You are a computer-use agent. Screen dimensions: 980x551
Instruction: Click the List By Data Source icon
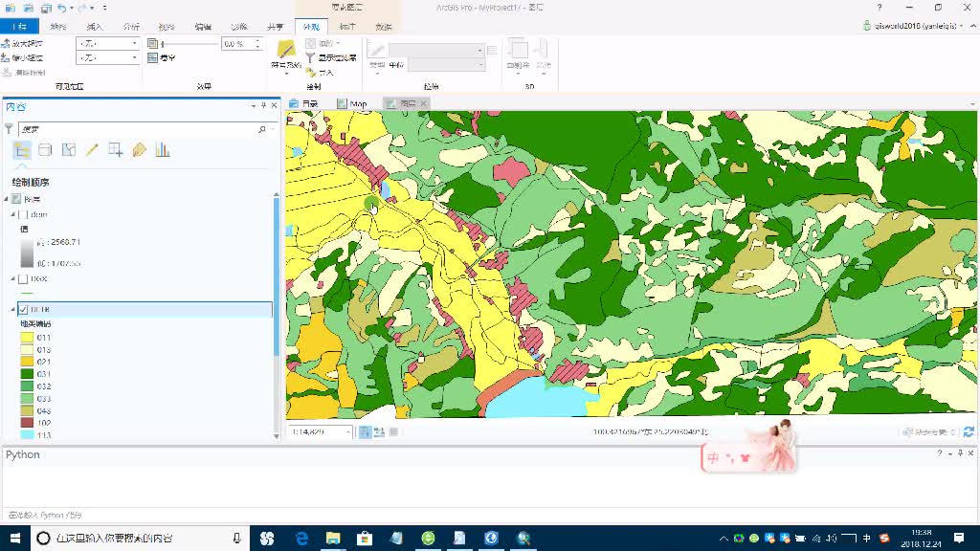click(44, 149)
